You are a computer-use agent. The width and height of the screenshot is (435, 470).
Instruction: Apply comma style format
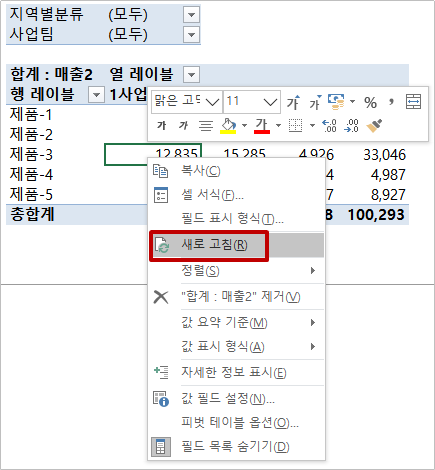coord(391,102)
